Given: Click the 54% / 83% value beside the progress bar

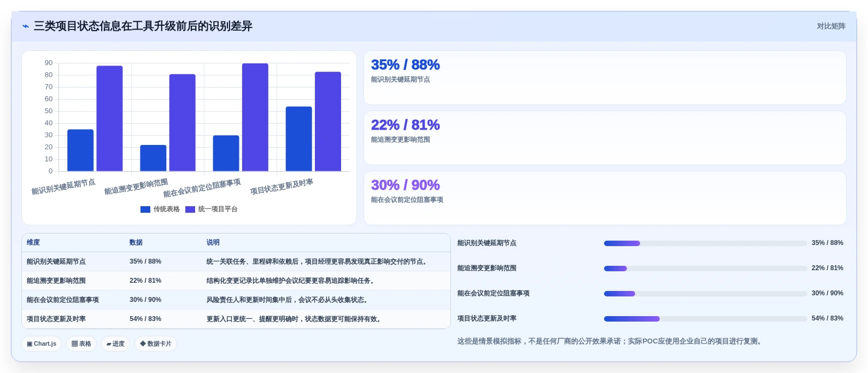Looking at the screenshot, I should click(x=828, y=318).
